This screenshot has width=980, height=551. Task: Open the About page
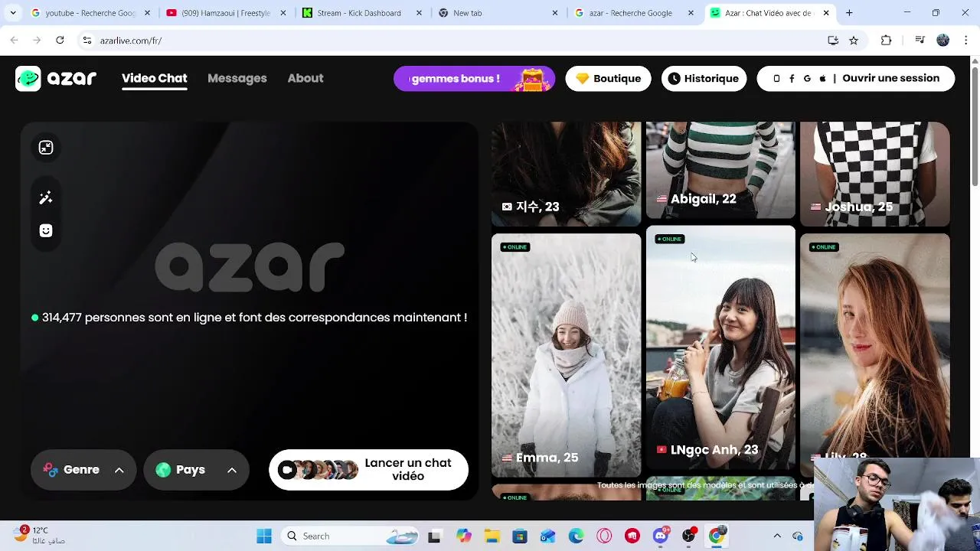point(305,78)
